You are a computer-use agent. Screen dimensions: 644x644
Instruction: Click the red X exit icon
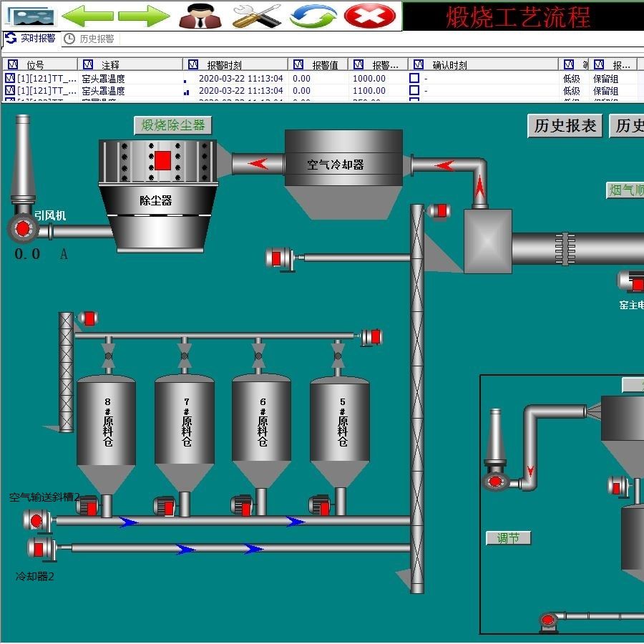click(x=370, y=16)
